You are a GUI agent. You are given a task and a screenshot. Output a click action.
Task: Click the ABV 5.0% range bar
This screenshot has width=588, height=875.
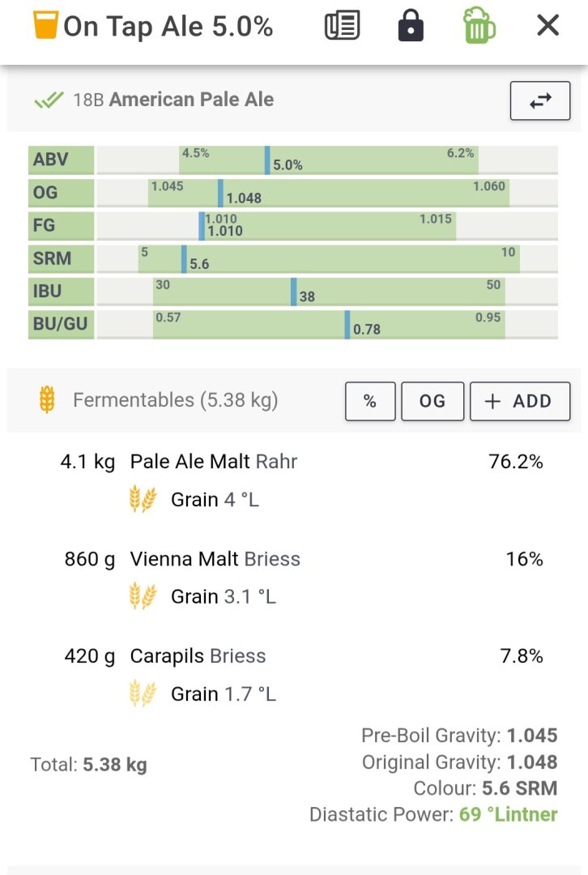327,160
